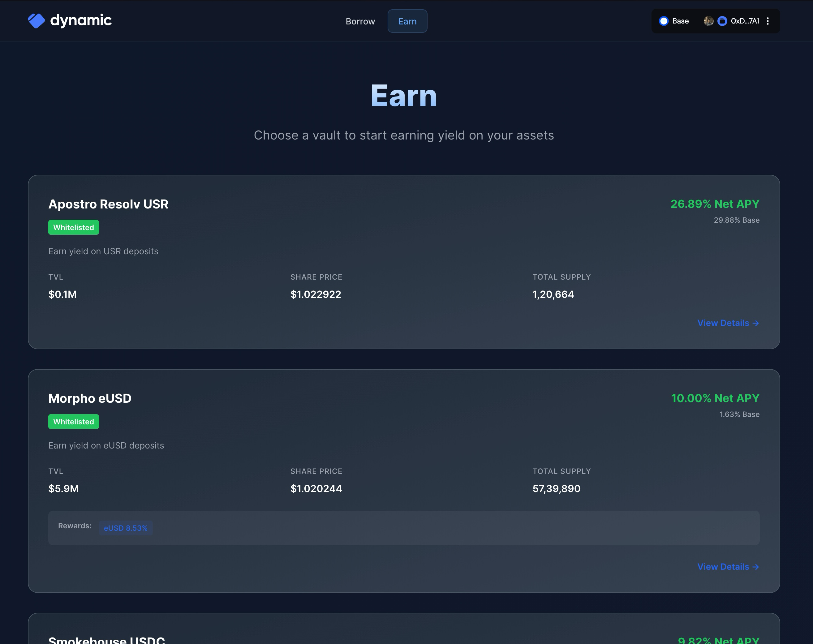View Details for Morpho eUSD
Viewport: 813px width, 644px height.
[728, 567]
